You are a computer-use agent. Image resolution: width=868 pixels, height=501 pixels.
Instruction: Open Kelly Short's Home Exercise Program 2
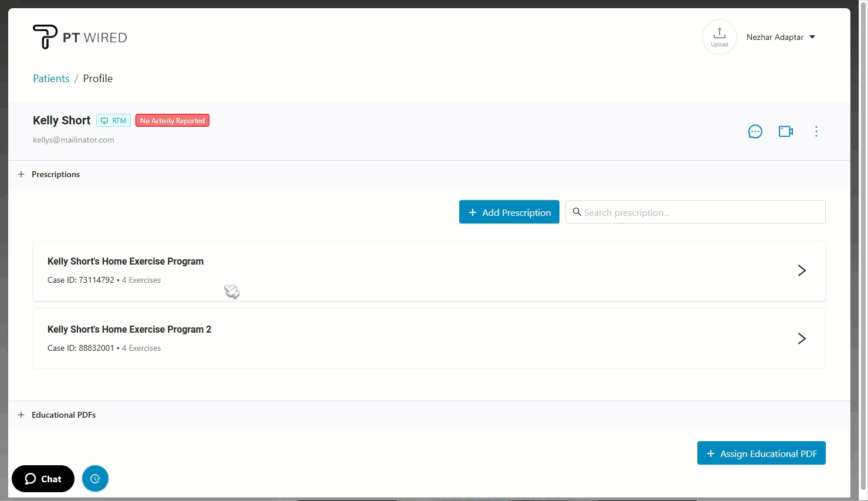[802, 338]
